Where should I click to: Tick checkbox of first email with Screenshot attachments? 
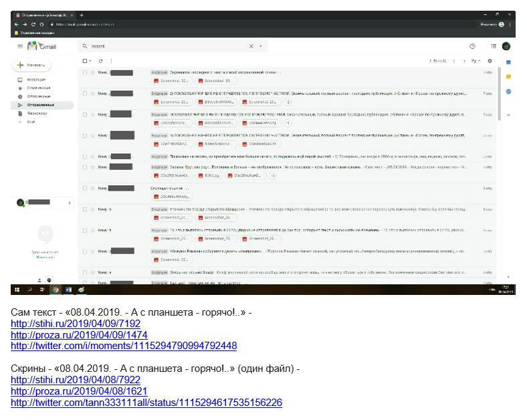click(x=85, y=72)
